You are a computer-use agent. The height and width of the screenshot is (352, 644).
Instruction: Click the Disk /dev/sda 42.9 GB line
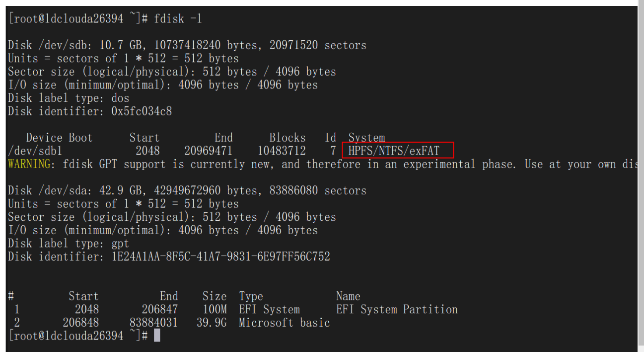[187, 190]
